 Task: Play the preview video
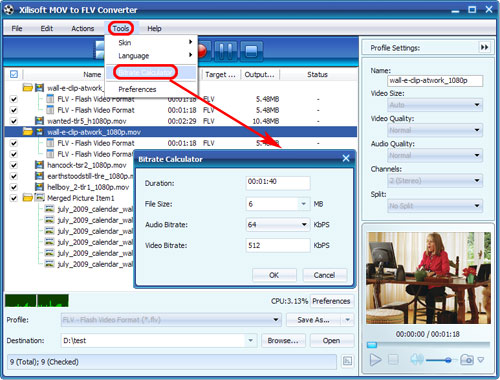pos(376,360)
